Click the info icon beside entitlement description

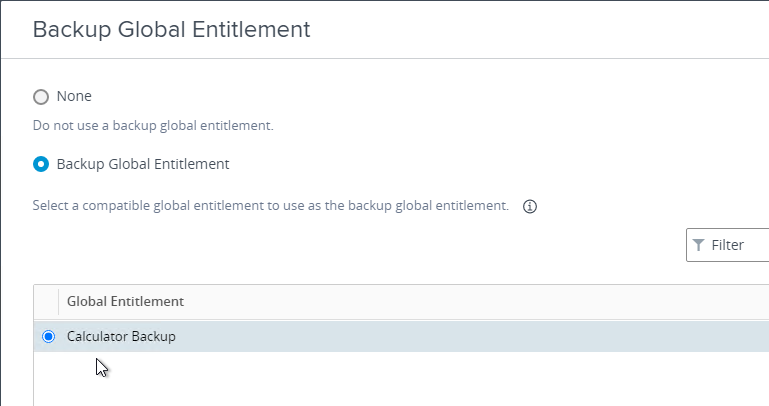click(530, 206)
